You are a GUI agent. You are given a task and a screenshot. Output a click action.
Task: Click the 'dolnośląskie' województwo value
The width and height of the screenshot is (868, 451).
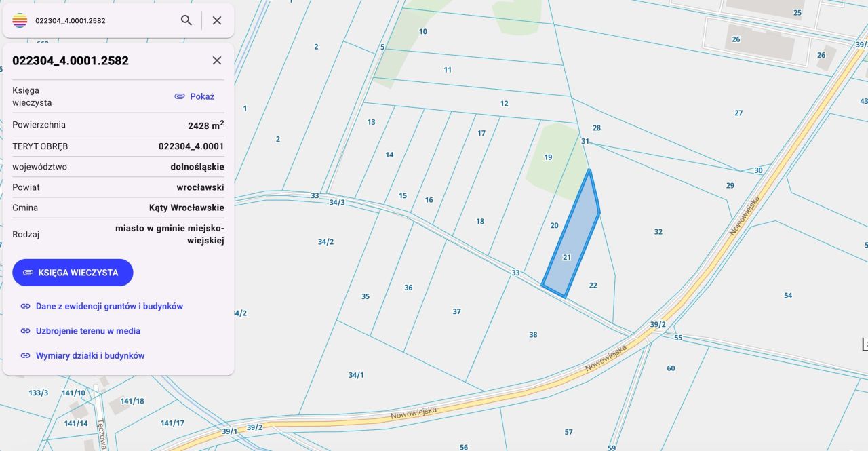coord(197,167)
